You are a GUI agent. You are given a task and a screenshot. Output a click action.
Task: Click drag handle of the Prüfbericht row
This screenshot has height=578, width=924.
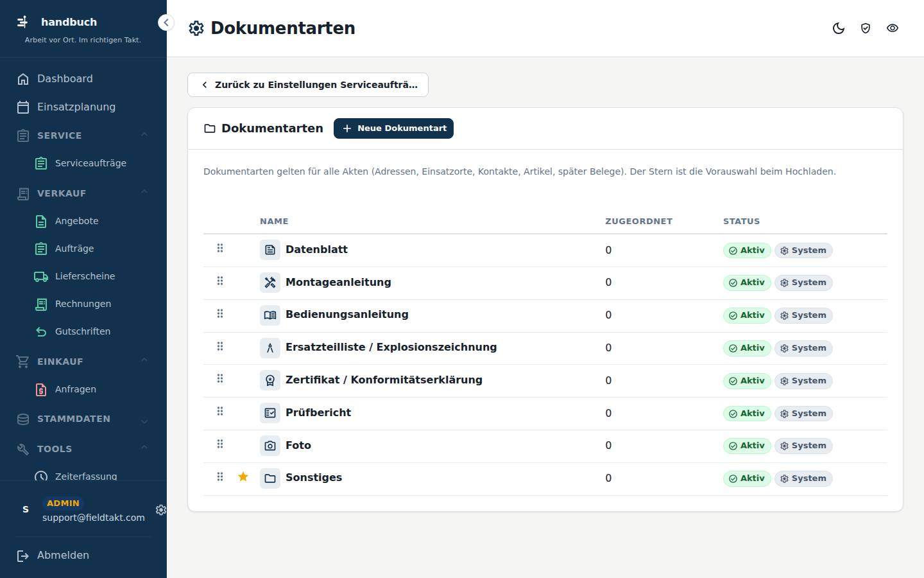pos(220,411)
